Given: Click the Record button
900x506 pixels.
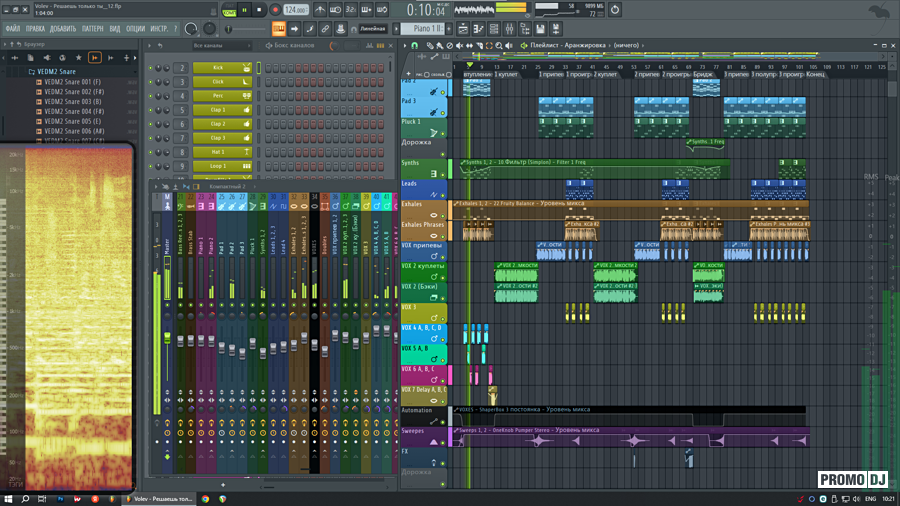Looking at the screenshot, I should click(275, 10).
